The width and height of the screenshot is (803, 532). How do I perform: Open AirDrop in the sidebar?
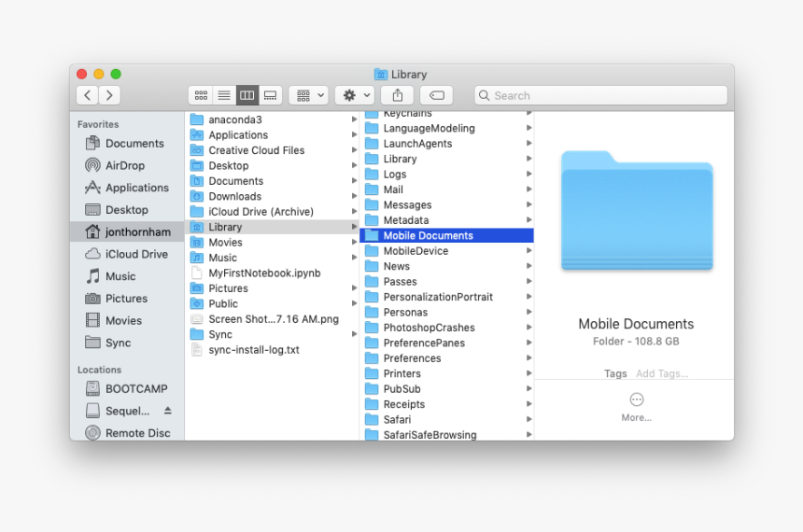click(x=126, y=165)
